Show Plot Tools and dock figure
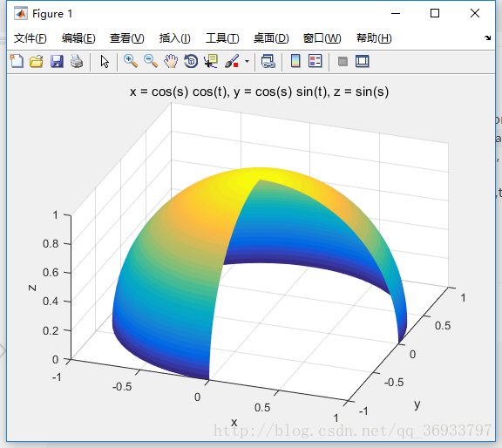This screenshot has width=502, height=448. [x=363, y=61]
